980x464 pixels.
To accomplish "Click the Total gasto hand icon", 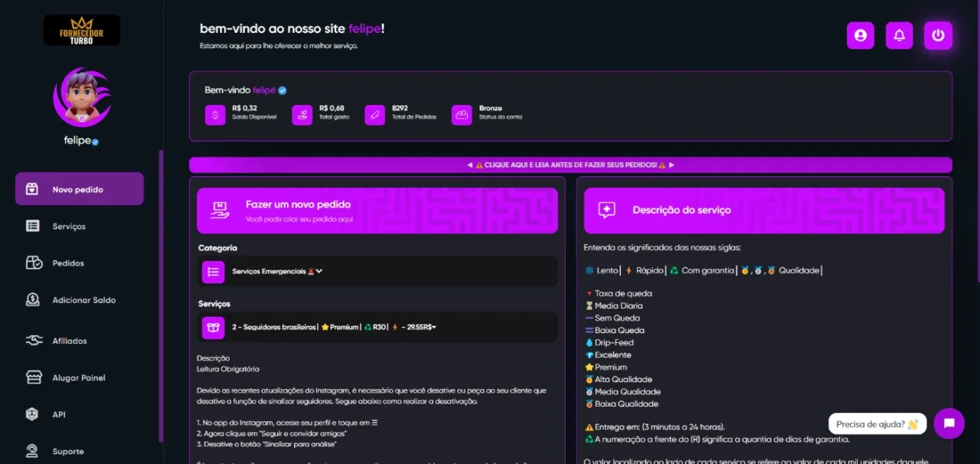I will tap(302, 115).
